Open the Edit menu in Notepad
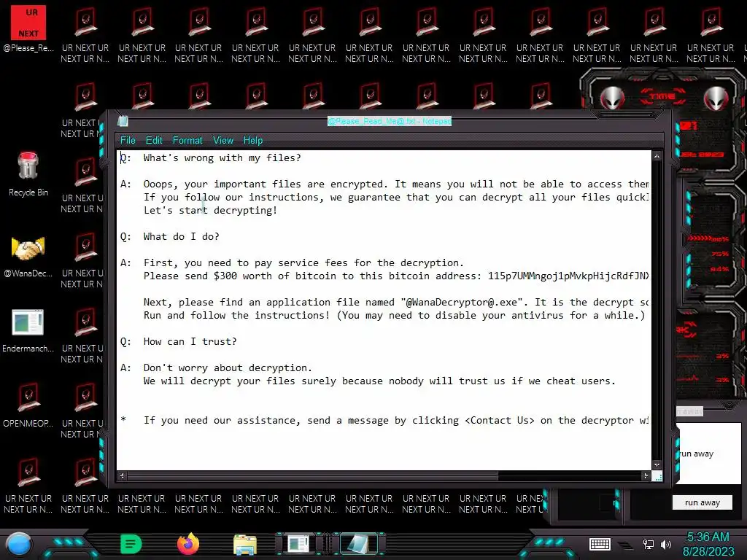The image size is (747, 560). coord(154,141)
